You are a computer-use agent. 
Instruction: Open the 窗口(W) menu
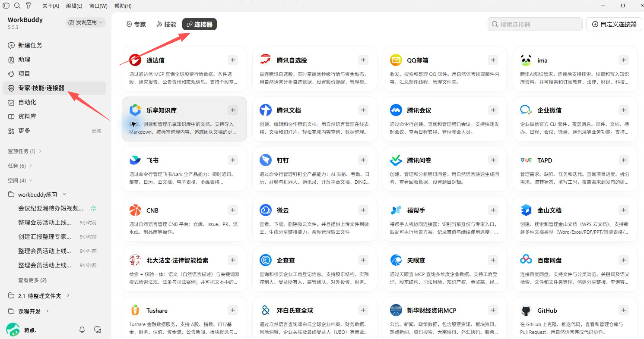click(98, 6)
